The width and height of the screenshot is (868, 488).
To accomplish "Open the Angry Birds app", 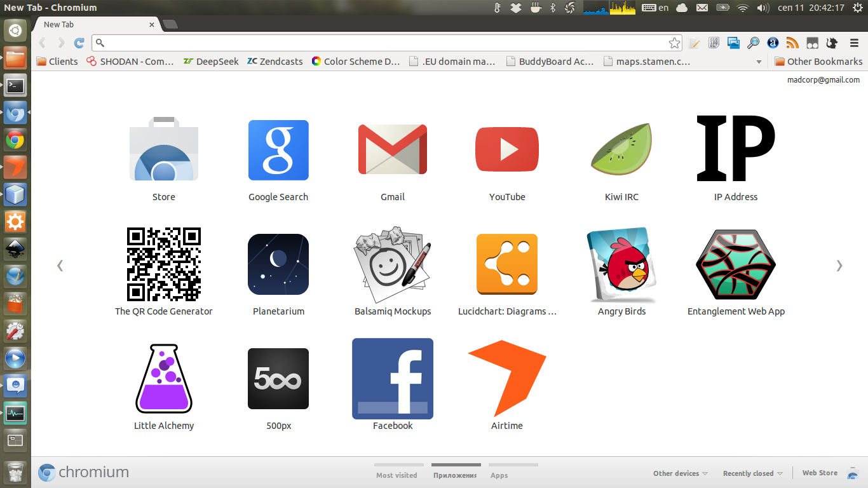I will pos(621,264).
